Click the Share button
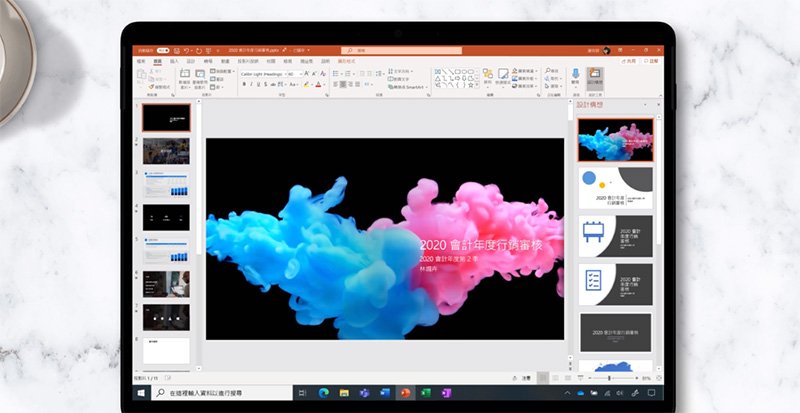This screenshot has height=413, width=800. pyautogui.click(x=628, y=61)
